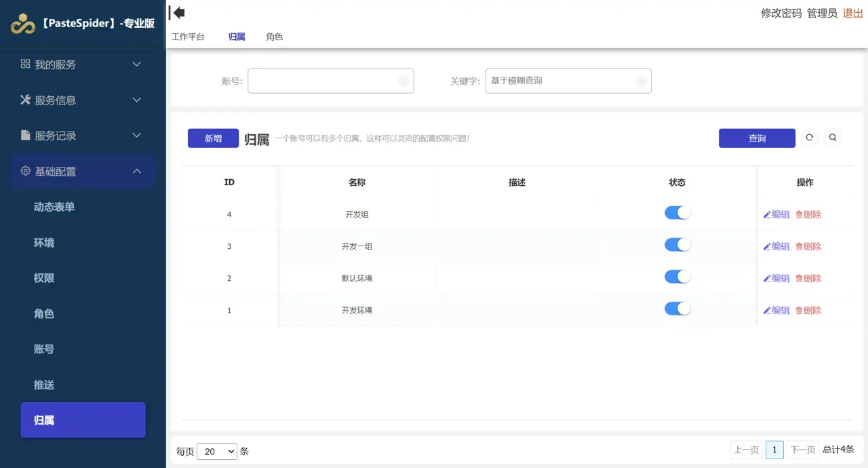Click the 我的服务 grid icon
Image resolution: width=868 pixels, height=468 pixels.
[x=25, y=64]
